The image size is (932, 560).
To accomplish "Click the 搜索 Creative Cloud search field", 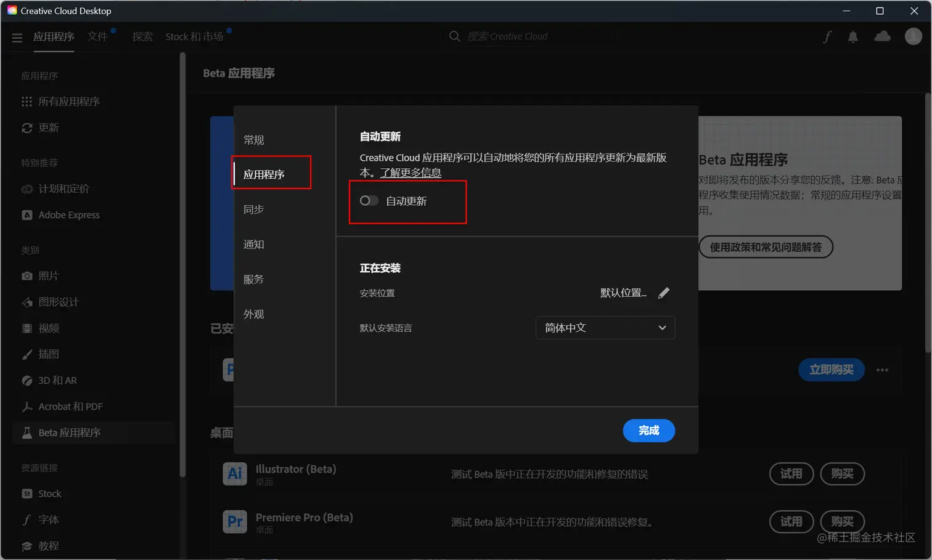I will pyautogui.click(x=528, y=36).
